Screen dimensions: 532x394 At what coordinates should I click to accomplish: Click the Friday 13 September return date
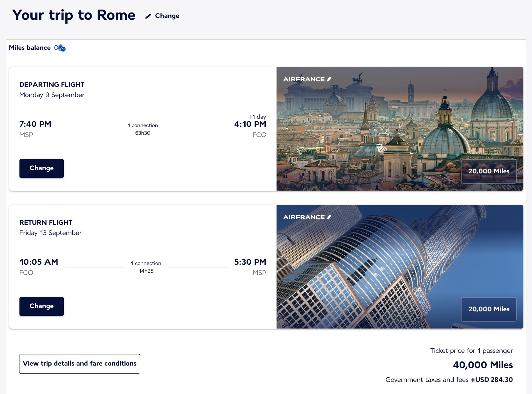50,233
